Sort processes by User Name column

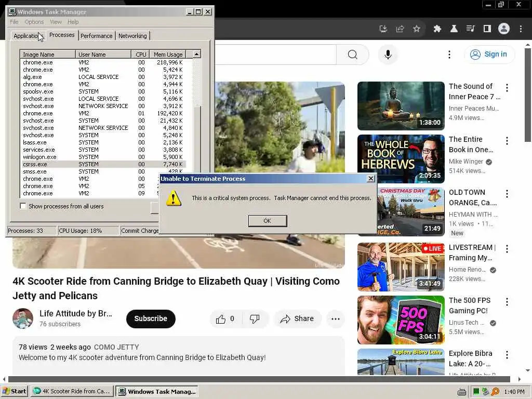pos(103,54)
